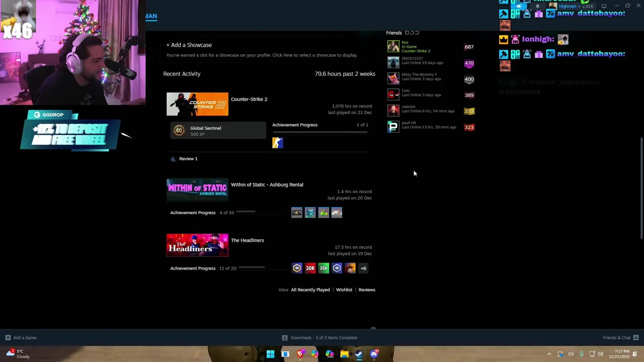
Task: Open the Within of Static game thumbnail
Action: pos(197,190)
